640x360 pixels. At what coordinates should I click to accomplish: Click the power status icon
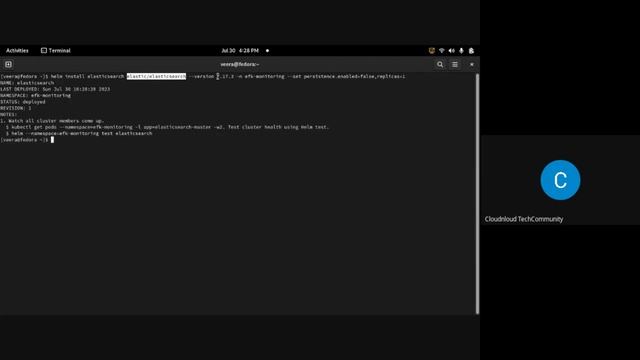(471, 51)
